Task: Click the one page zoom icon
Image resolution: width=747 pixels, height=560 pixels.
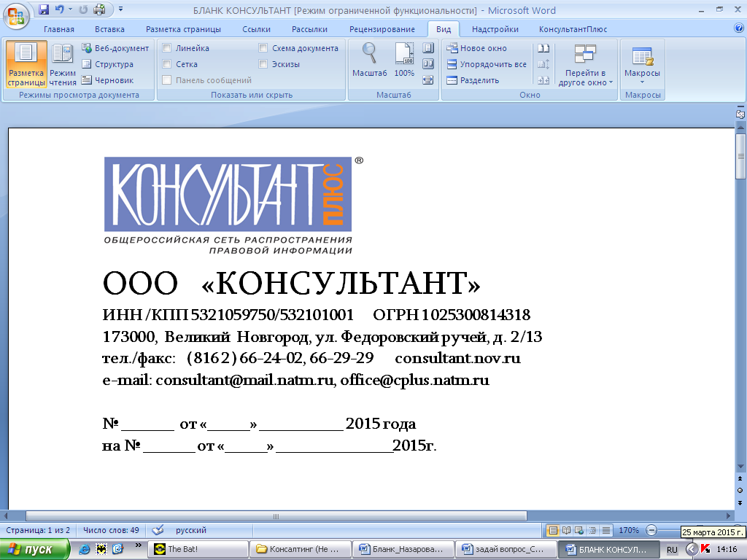Action: (428, 48)
